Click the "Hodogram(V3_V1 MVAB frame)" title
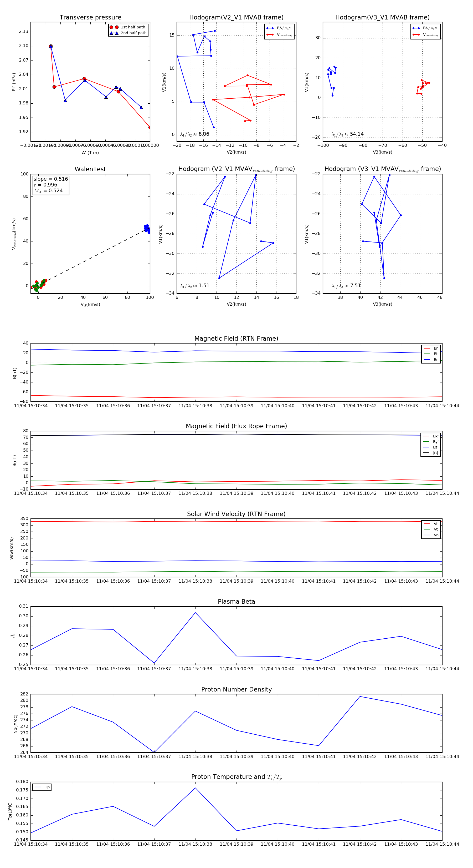 pyautogui.click(x=382, y=18)
